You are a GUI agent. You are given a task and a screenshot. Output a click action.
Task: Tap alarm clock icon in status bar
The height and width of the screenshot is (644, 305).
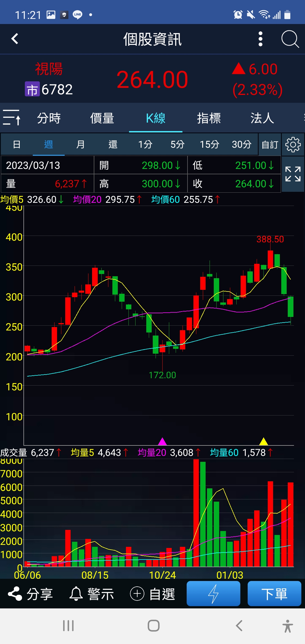tap(238, 15)
